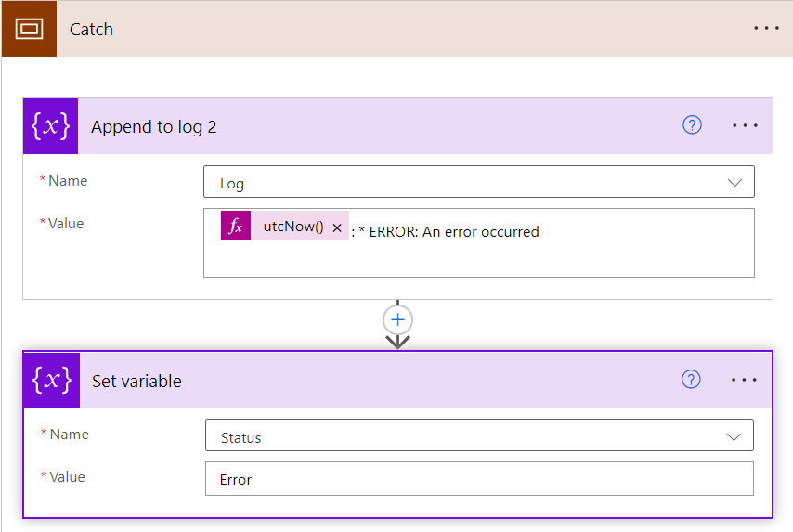Click the Set variable action icon
793x532 pixels.
click(51, 380)
